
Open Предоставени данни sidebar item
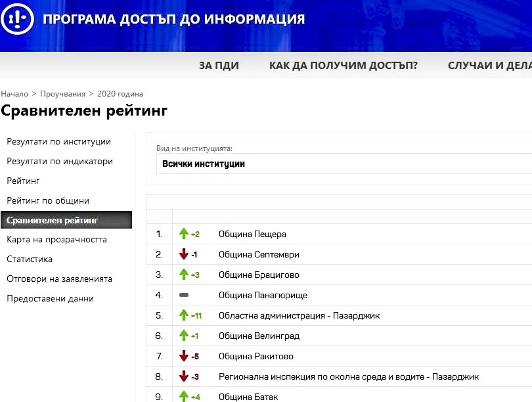coord(50,298)
